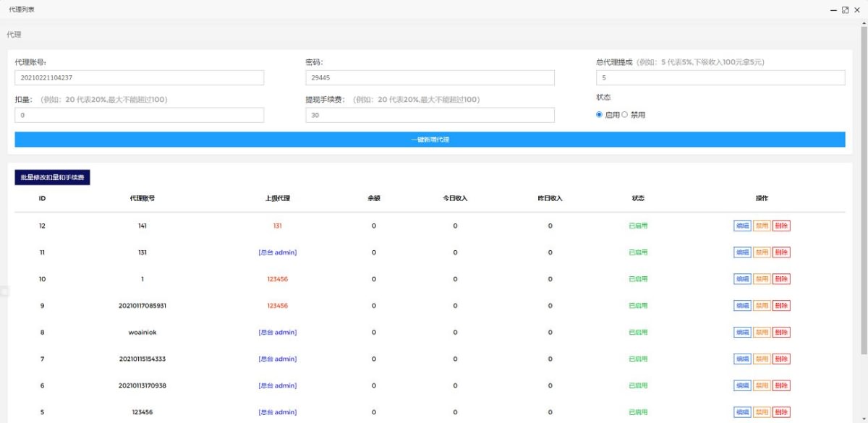This screenshot has height=423, width=868.
Task: Click the 代理 breadcrumb heading
Action: click(x=14, y=35)
